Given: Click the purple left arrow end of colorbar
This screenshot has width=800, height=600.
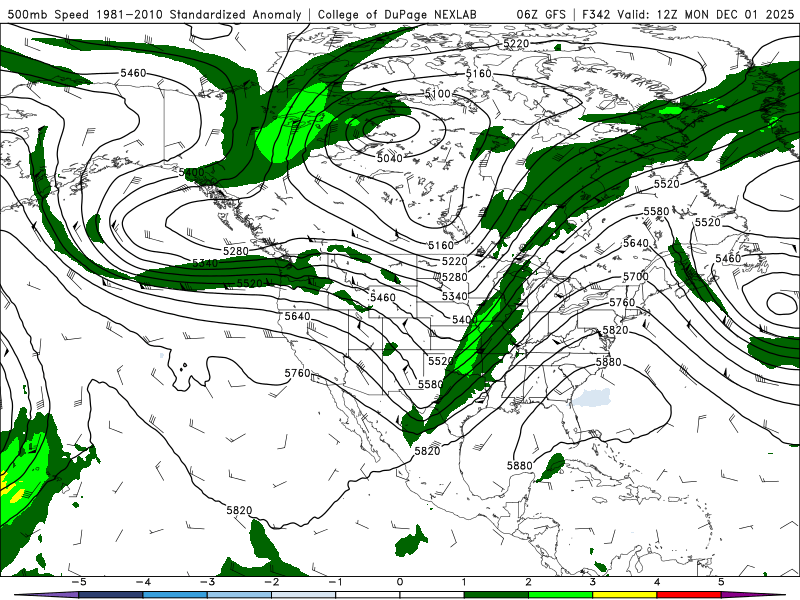Looking at the screenshot, I should point(46,595).
